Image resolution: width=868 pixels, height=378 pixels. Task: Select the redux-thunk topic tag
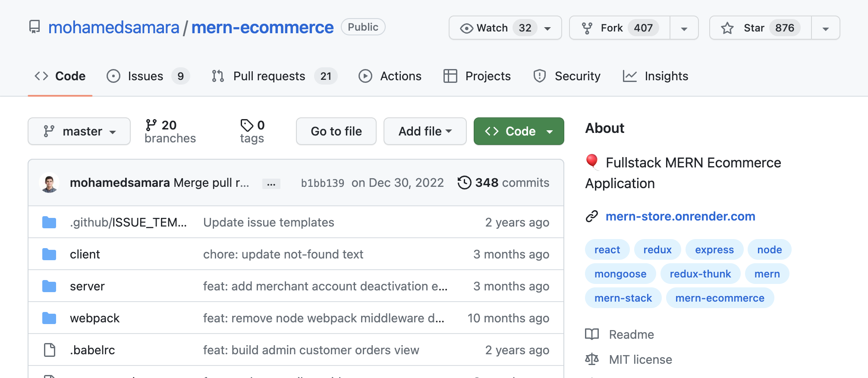point(700,274)
